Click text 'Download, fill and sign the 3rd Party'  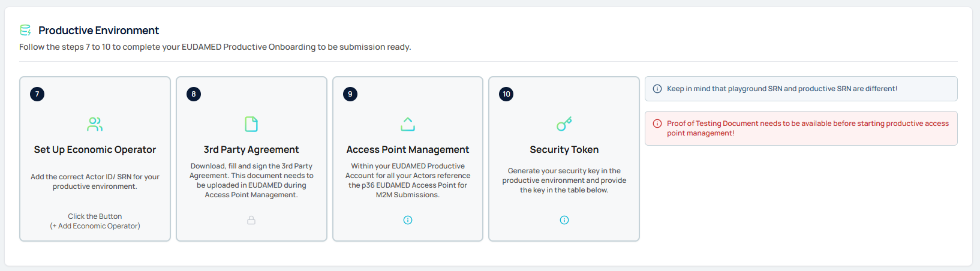click(x=251, y=166)
